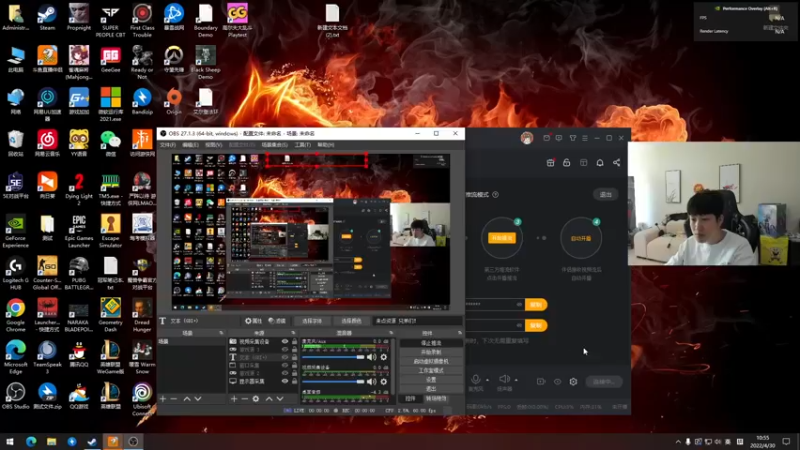Click 选择字体 button in OBS toolbar
The image size is (800, 450).
(x=312, y=321)
